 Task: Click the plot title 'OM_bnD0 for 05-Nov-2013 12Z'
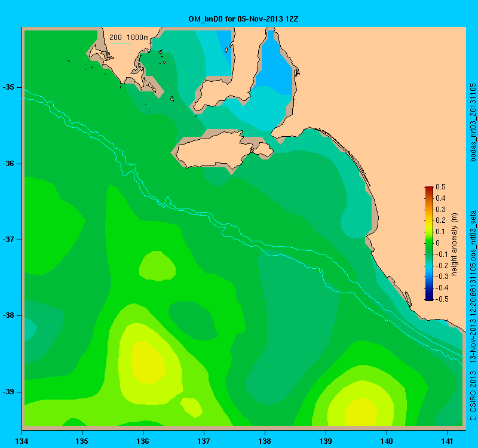(x=243, y=19)
